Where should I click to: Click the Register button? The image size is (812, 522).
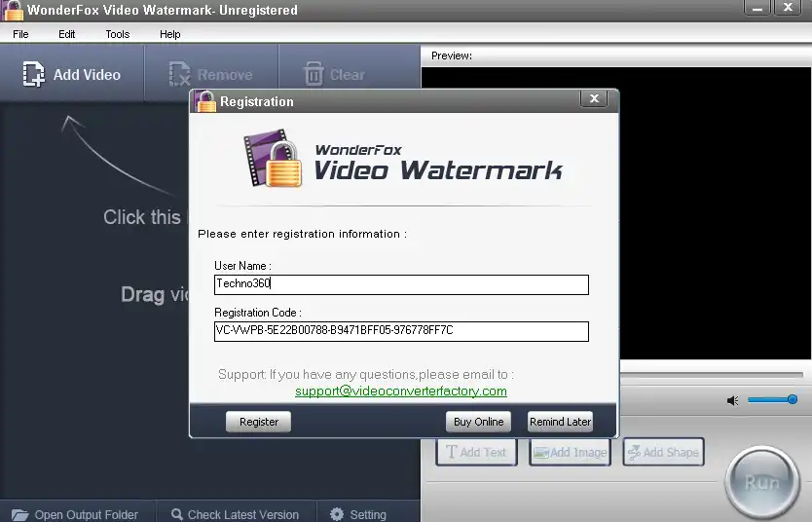point(259,422)
